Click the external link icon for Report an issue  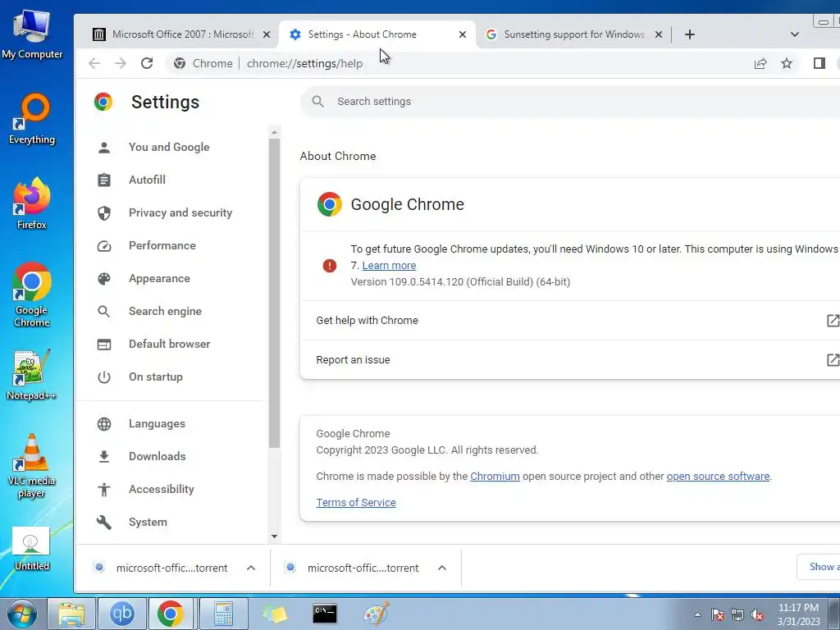[833, 360]
